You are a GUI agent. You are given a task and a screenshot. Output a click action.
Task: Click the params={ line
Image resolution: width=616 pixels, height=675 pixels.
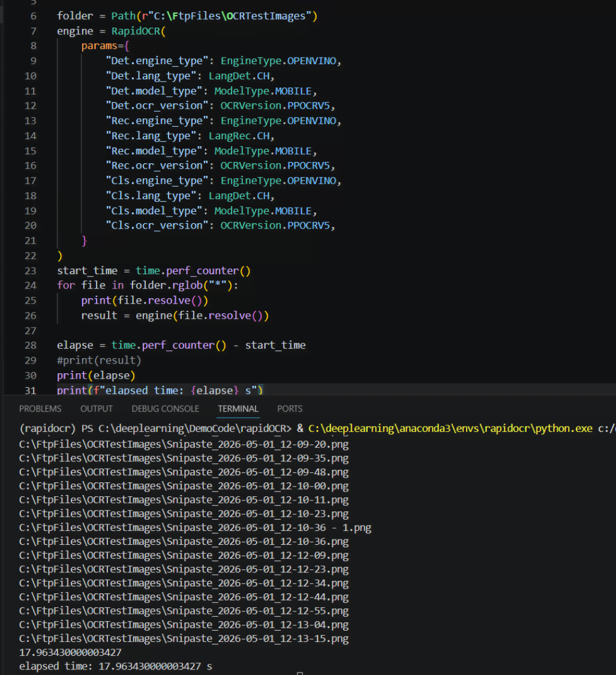click(106, 46)
